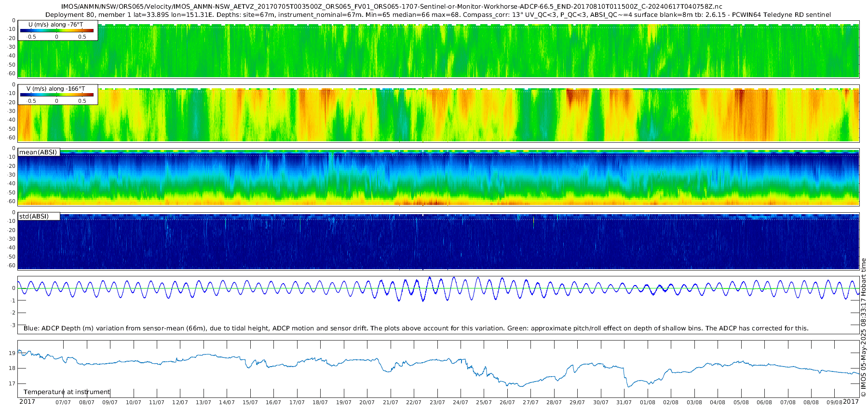Click the 19 degree temperature axis tick
The width and height of the screenshot is (868, 410).
[x=12, y=353]
